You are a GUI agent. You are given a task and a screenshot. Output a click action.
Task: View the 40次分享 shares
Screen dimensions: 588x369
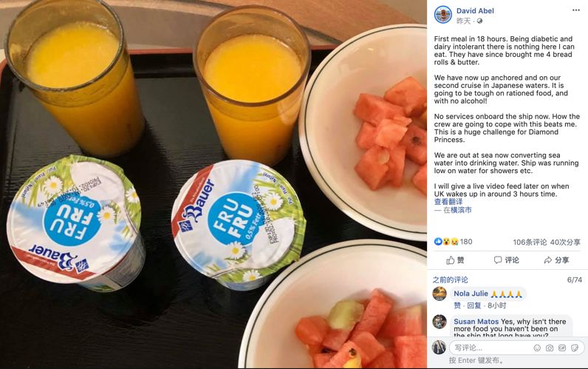(565, 243)
